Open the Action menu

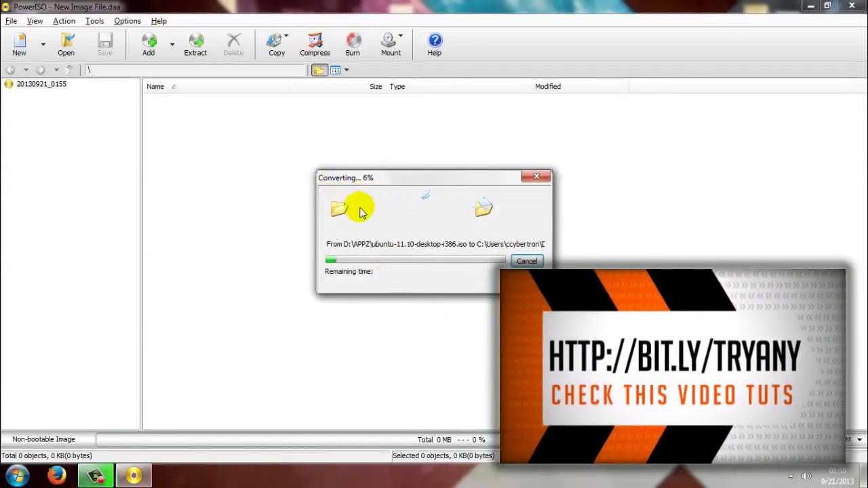coord(64,21)
